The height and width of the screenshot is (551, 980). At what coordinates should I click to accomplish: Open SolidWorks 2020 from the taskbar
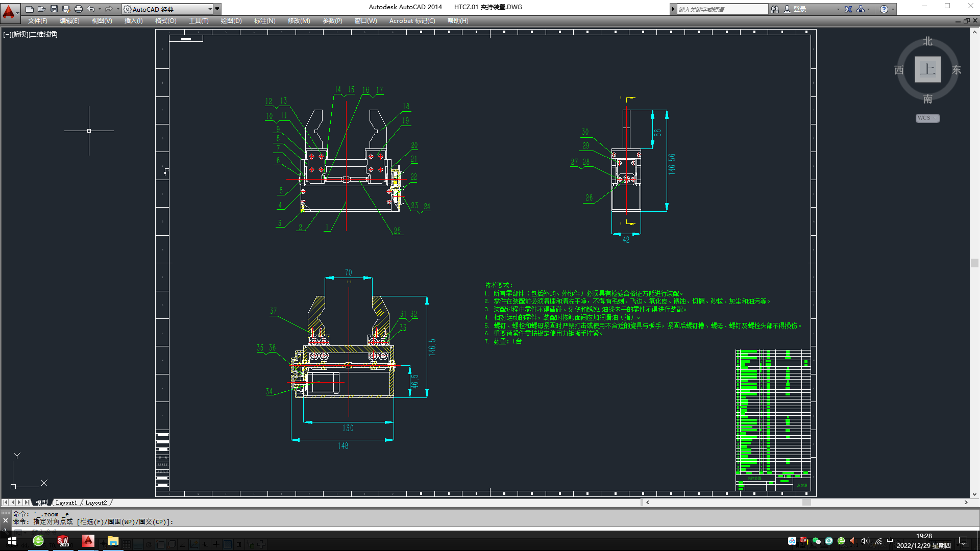[63, 541]
